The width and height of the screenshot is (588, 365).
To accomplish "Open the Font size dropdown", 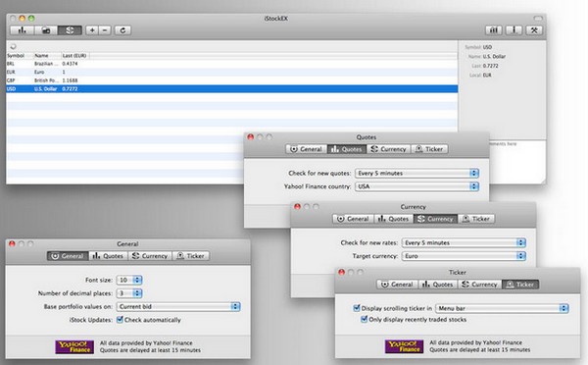I will coord(129,280).
